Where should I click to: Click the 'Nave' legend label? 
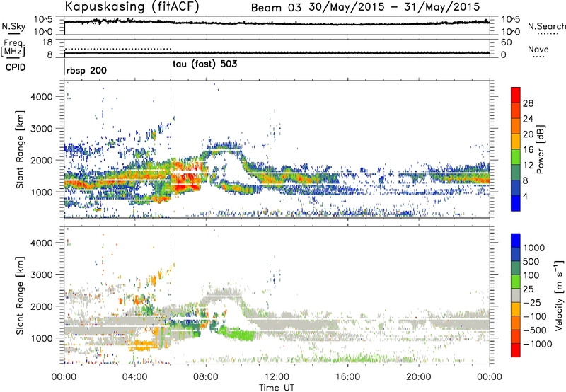[538, 50]
